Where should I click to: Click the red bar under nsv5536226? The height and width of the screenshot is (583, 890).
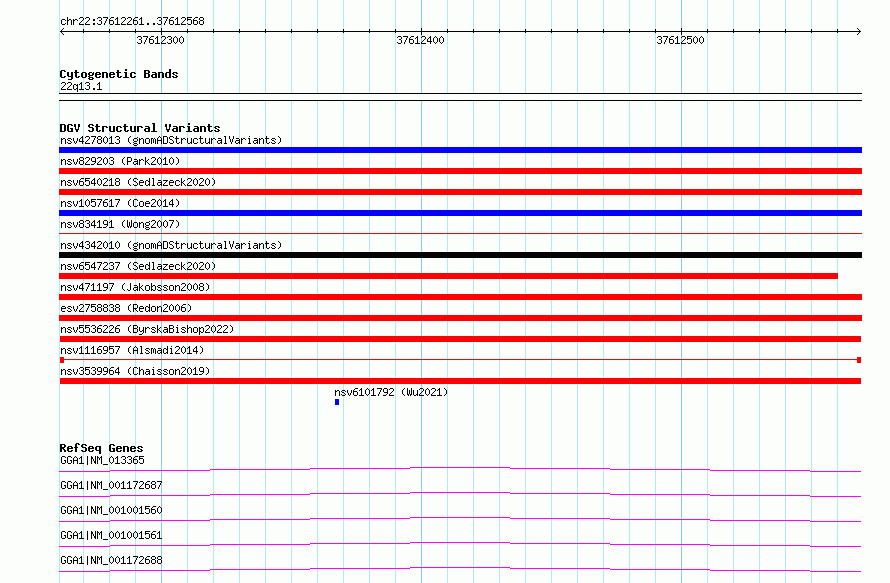[460, 339]
